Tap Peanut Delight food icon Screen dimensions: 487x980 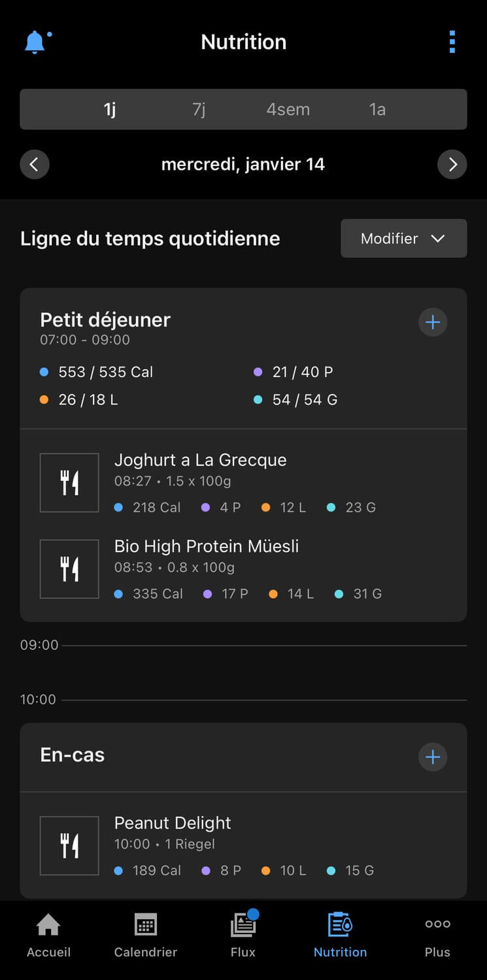69,845
